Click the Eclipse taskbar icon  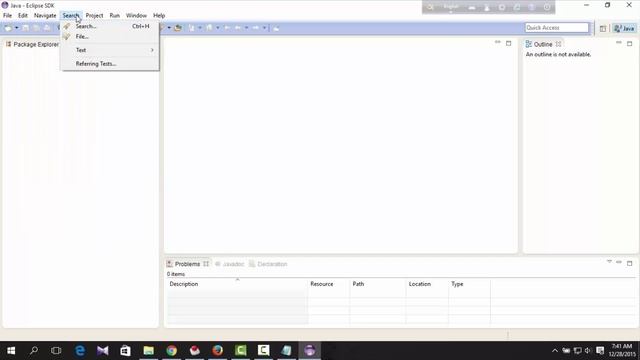[x=309, y=351]
